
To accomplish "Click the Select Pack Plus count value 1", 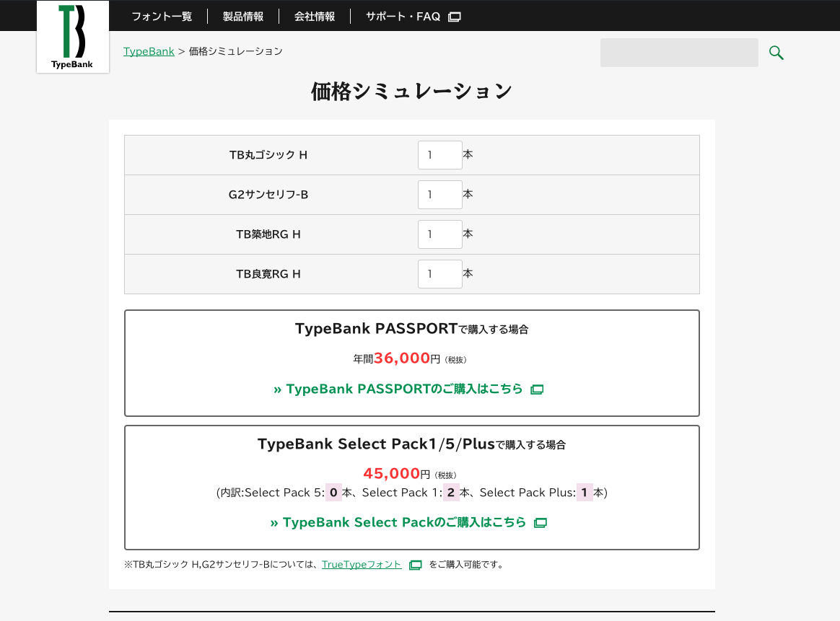I will pyautogui.click(x=585, y=493).
